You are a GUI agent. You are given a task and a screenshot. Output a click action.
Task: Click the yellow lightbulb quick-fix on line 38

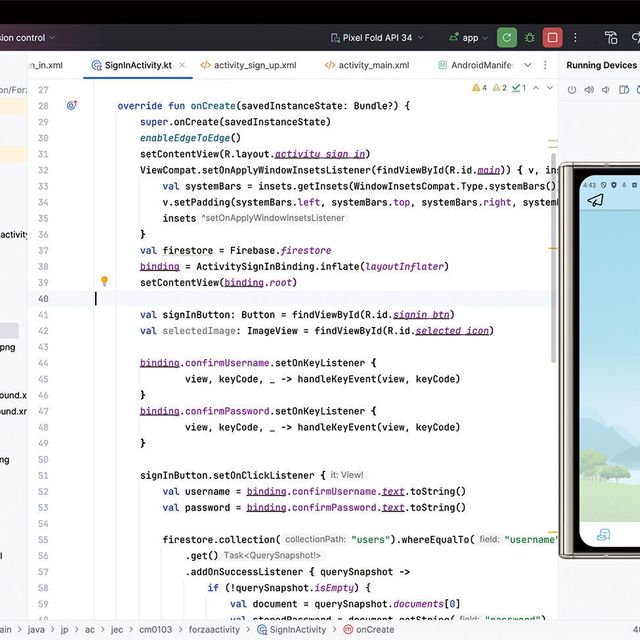104,282
